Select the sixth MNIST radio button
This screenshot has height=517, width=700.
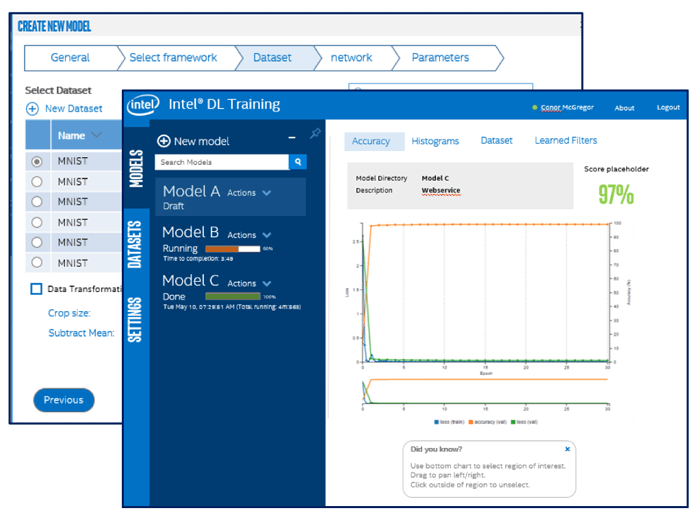37,263
